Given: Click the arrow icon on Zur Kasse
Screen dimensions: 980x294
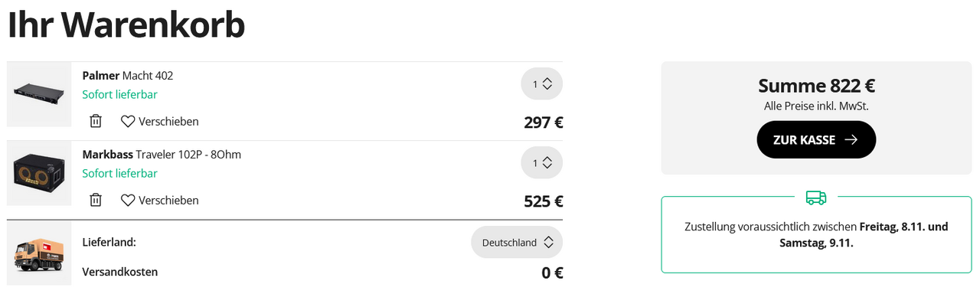Looking at the screenshot, I should [851, 140].
